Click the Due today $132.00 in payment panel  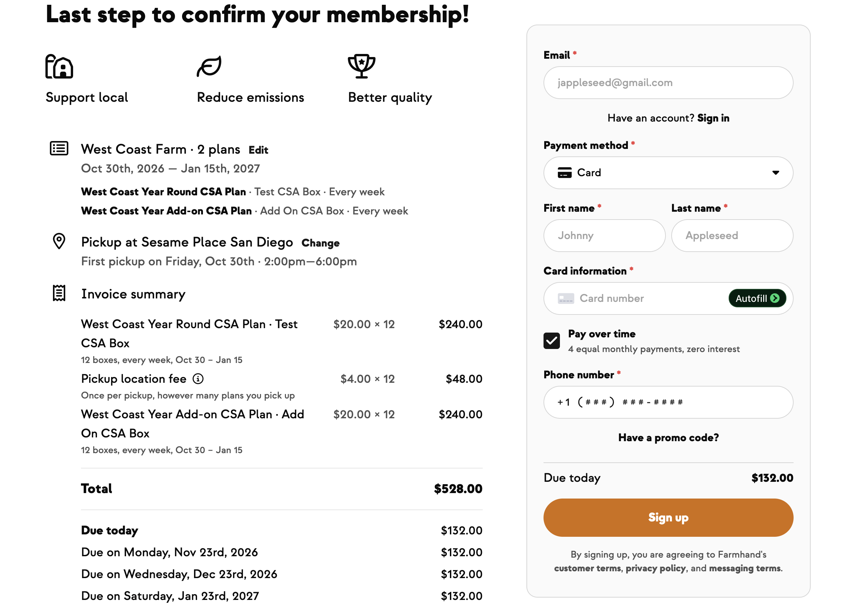pos(772,478)
